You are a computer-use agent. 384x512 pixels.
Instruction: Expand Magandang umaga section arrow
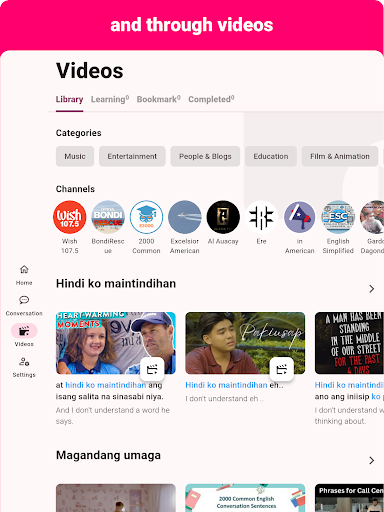372,461
